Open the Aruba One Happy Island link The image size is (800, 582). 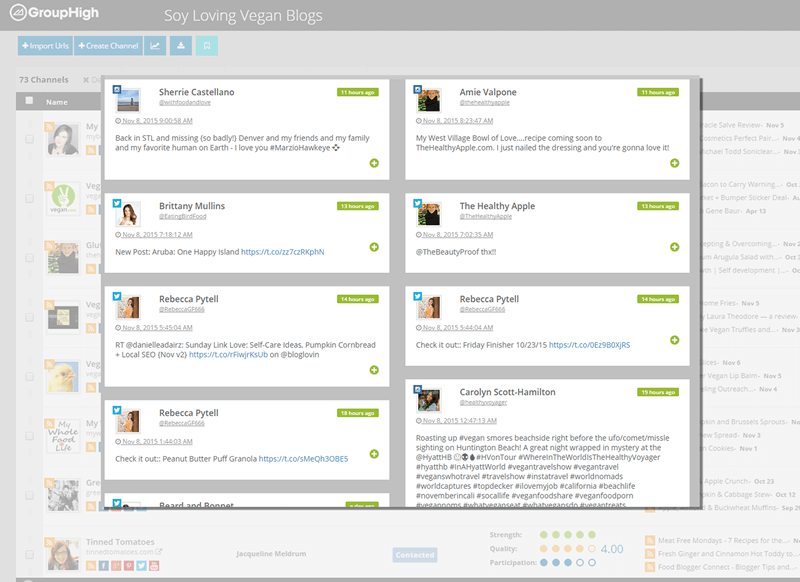point(282,251)
